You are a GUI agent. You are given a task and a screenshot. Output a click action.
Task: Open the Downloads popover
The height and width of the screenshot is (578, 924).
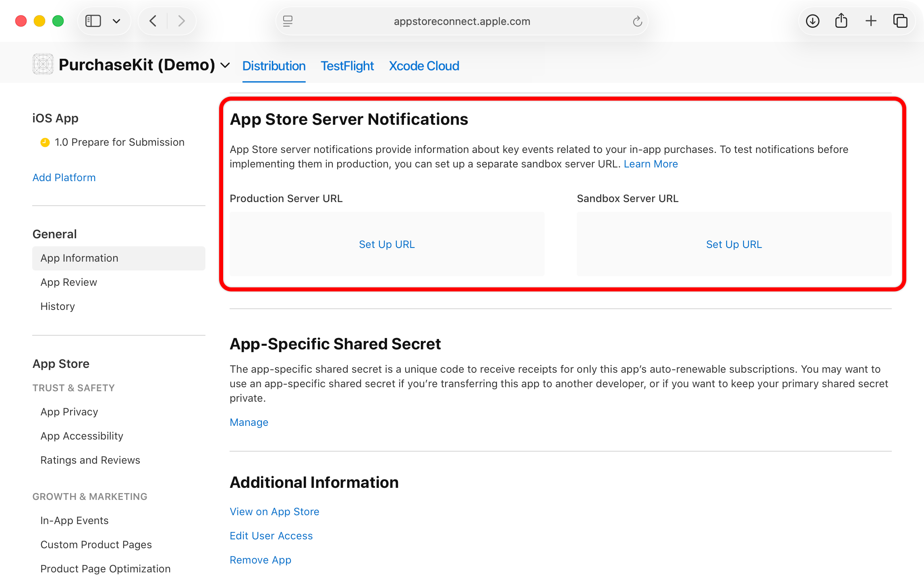tap(812, 21)
